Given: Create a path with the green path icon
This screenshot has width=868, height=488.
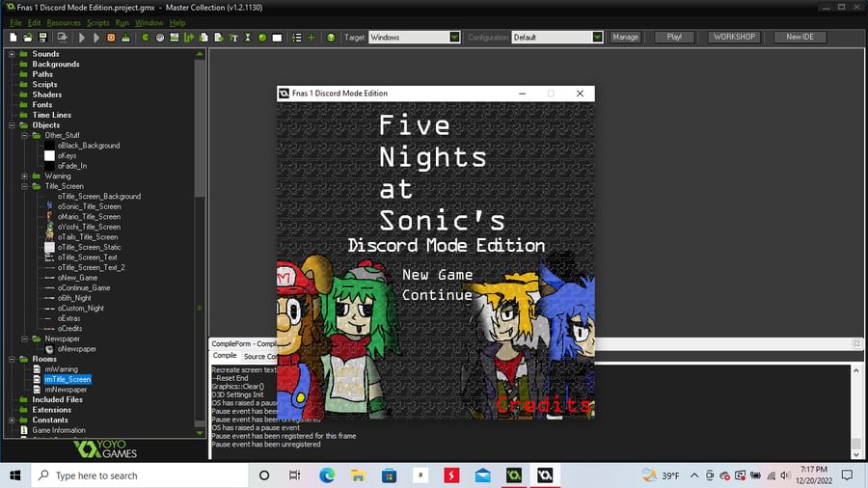Looking at the screenshot, I should click(189, 38).
